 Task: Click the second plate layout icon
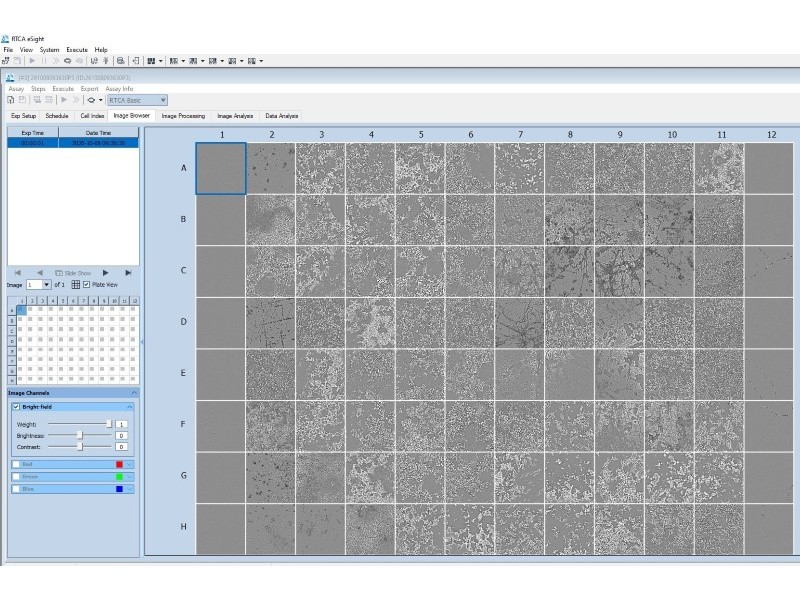tap(193, 61)
